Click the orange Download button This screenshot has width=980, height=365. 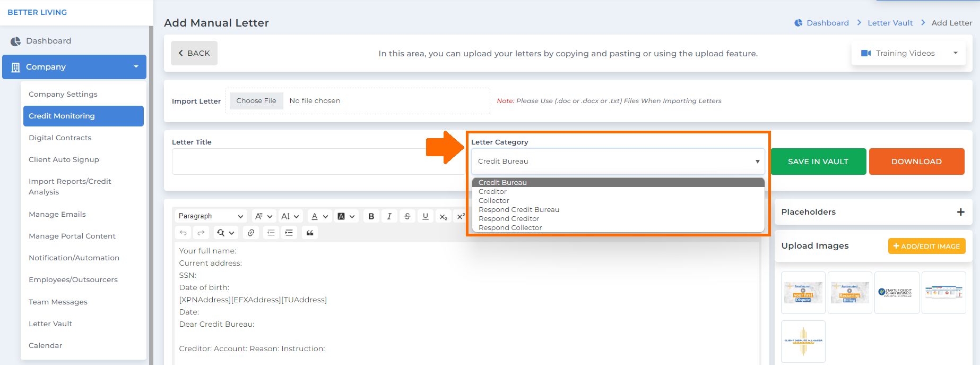(x=916, y=162)
